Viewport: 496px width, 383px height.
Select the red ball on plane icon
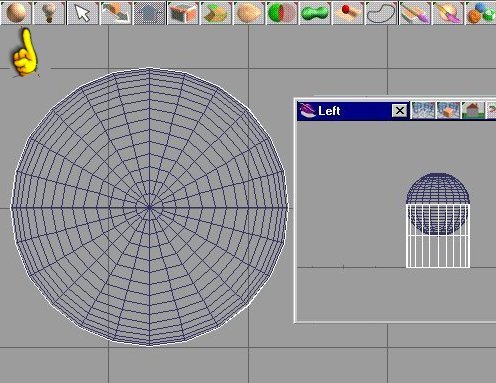point(348,13)
